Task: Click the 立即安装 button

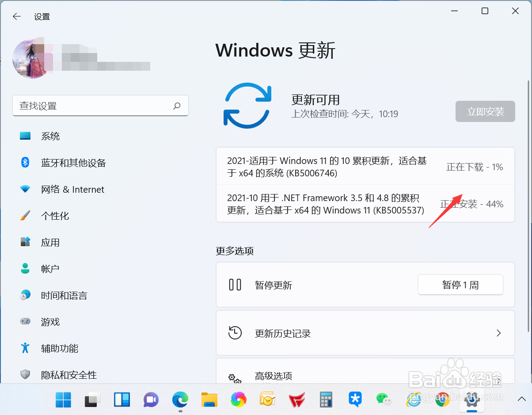Action: coord(485,111)
